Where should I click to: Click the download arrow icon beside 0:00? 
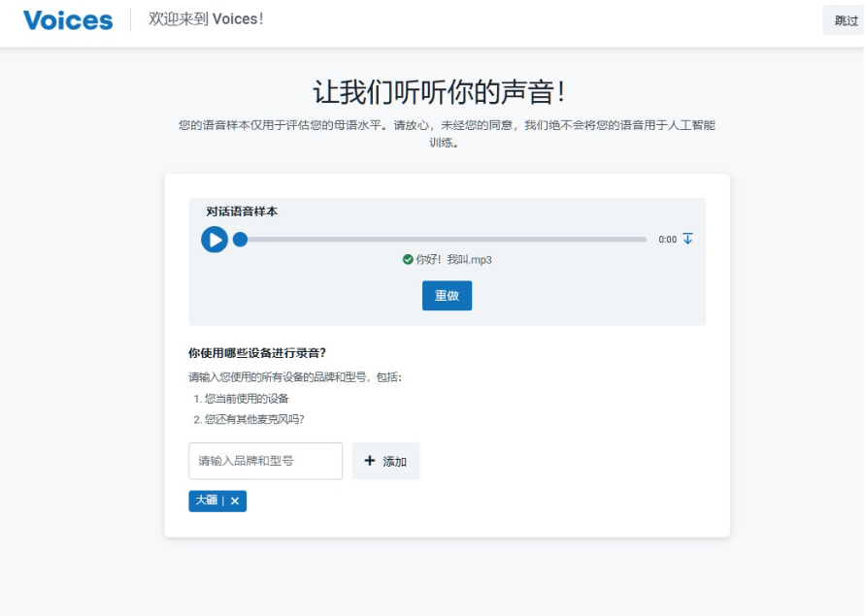pos(688,239)
